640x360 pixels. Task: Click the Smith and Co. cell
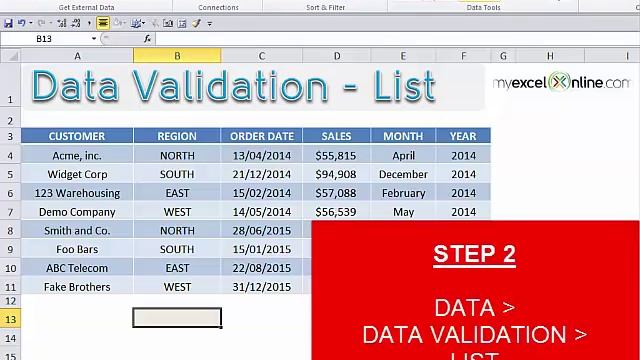(x=77, y=231)
